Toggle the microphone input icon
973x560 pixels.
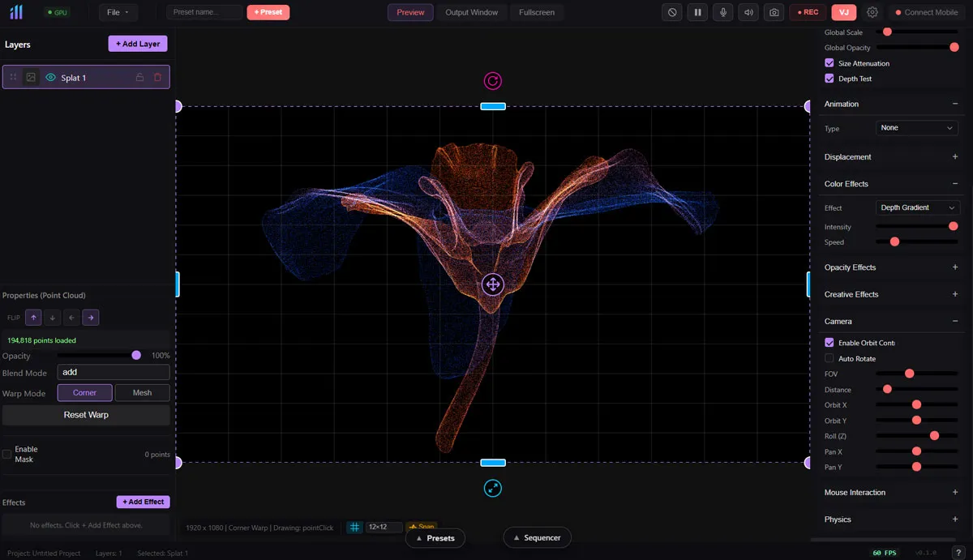[x=722, y=12]
